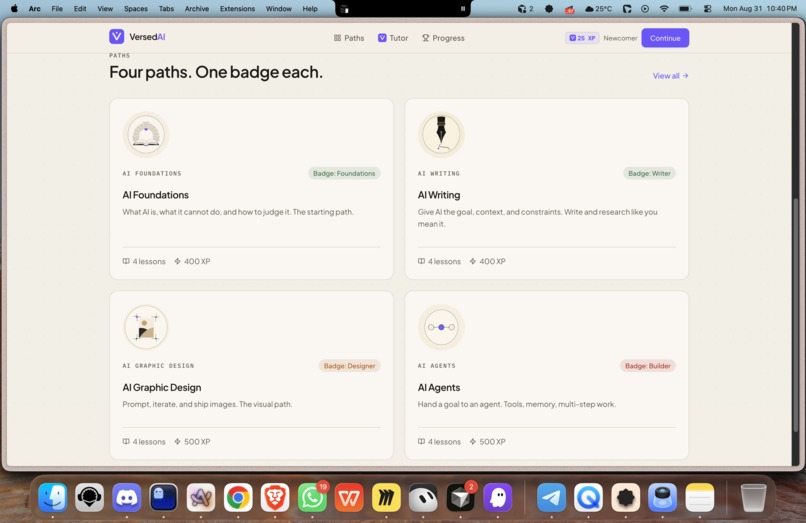
Task: Open Google Chrome from the Dock
Action: point(238,497)
